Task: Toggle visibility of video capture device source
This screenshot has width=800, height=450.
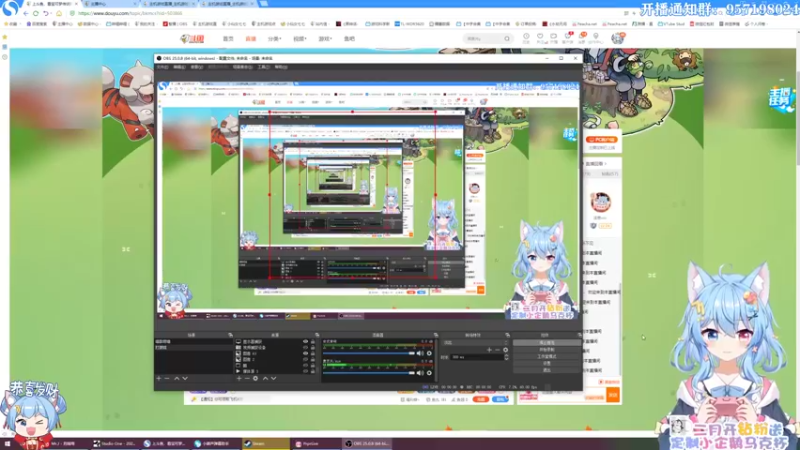Action: [x=305, y=347]
